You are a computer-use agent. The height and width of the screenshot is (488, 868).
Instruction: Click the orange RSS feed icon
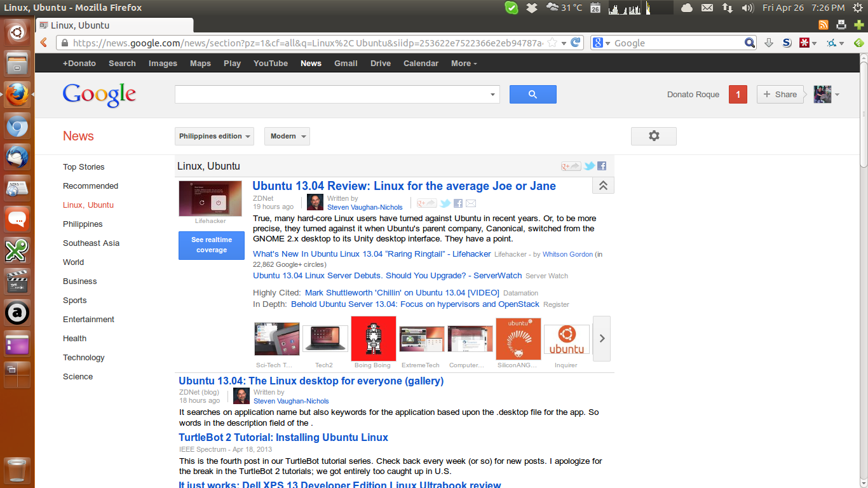(x=824, y=25)
